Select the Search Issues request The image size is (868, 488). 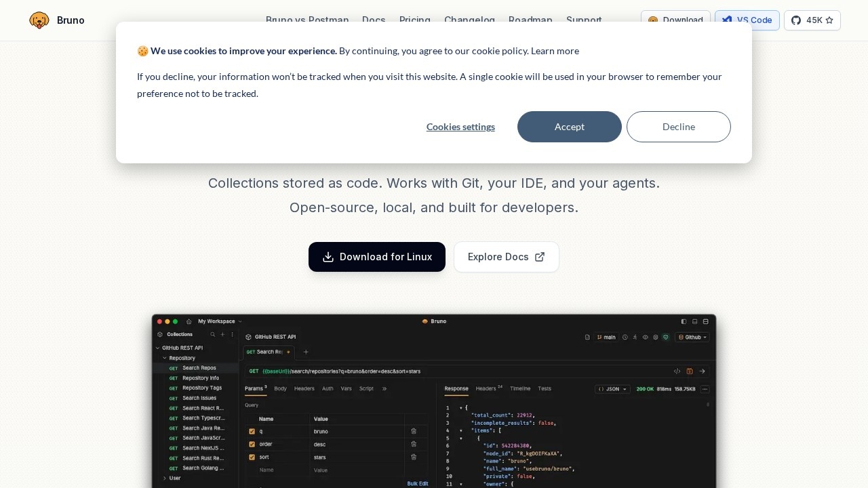(195, 398)
